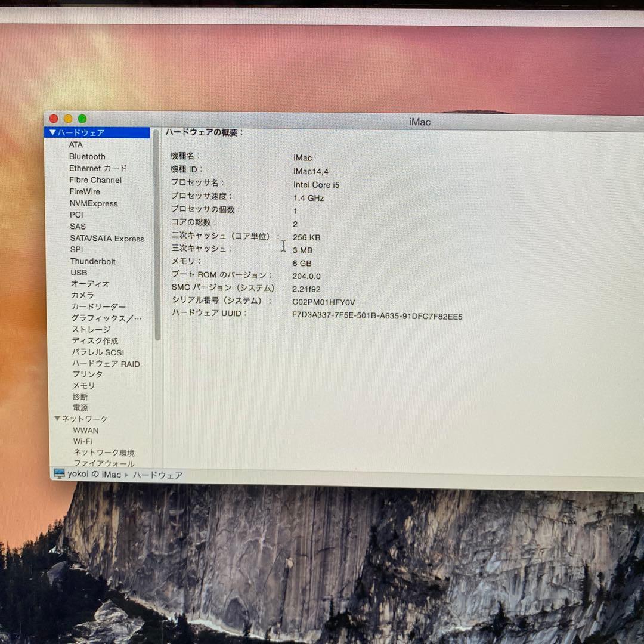
Task: Select SATA/SATA Express in the sidebar
Action: pyautogui.click(x=107, y=238)
